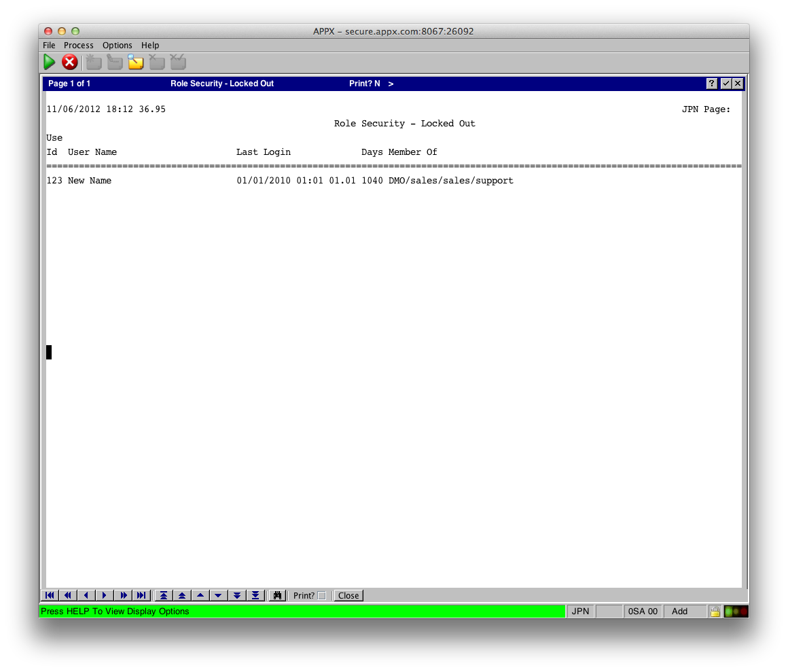Click the scroll-to-bottom button with barred double arrow
Screen dimensions: 788x672
pyautogui.click(x=255, y=595)
